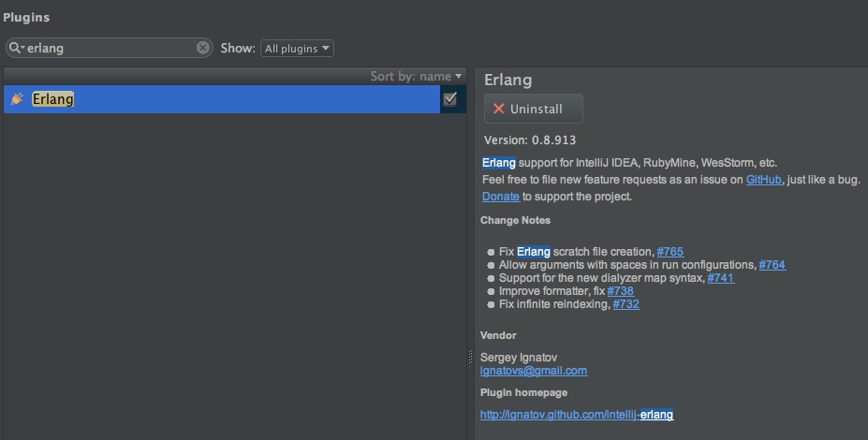Image resolution: width=868 pixels, height=440 pixels.
Task: Click the splitter handle between panels
Action: pyautogui.click(x=470, y=357)
